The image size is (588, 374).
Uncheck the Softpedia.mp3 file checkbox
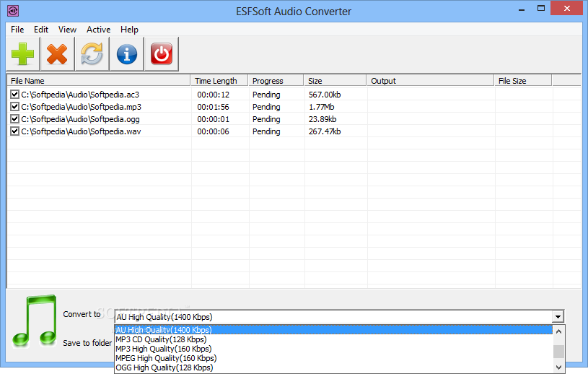pos(14,107)
